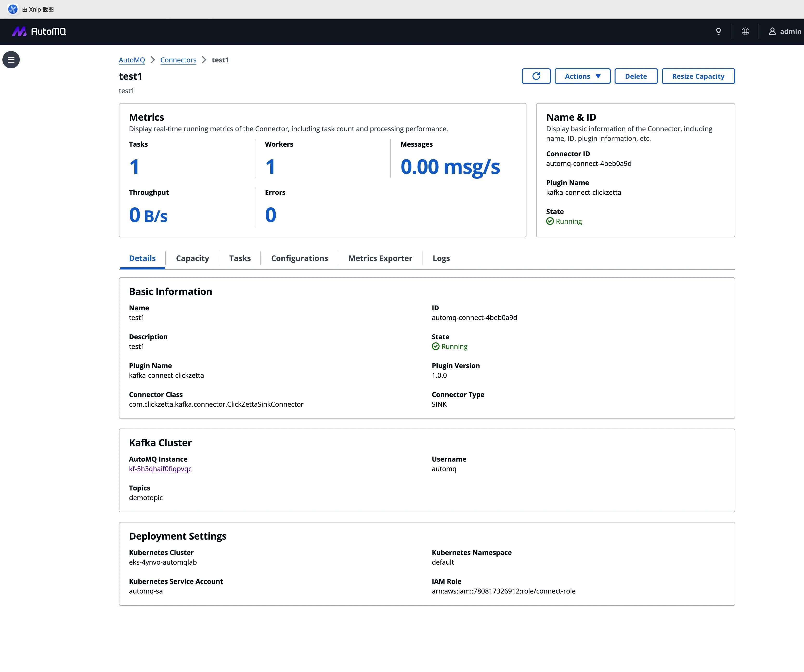The image size is (804, 672).
Task: Click the Resize Capacity button
Action: pyautogui.click(x=698, y=76)
